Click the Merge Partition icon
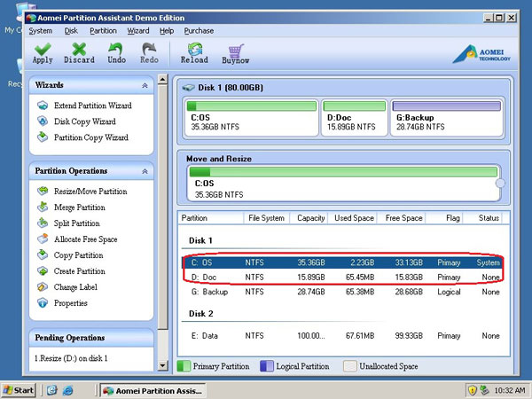The height and width of the screenshot is (399, 532). click(43, 207)
